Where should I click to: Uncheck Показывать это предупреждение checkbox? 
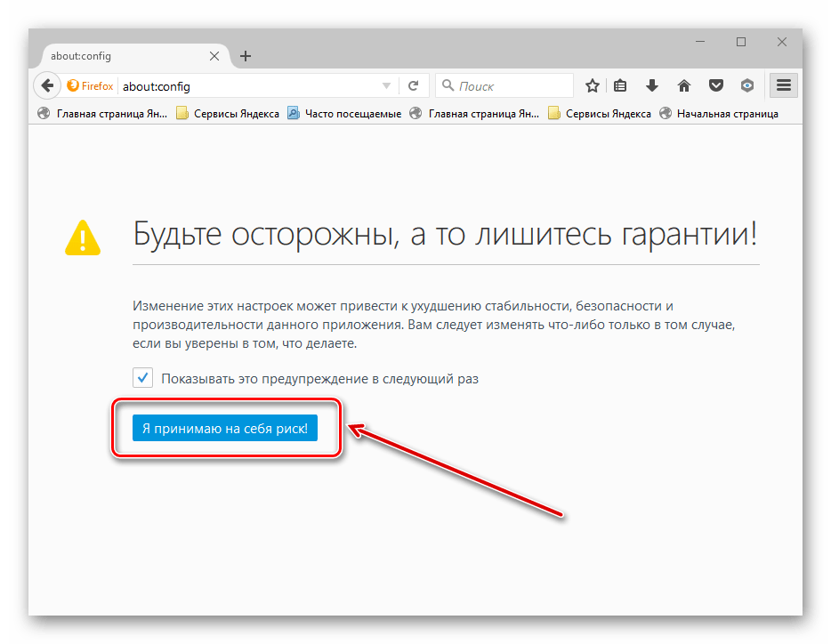click(x=142, y=378)
